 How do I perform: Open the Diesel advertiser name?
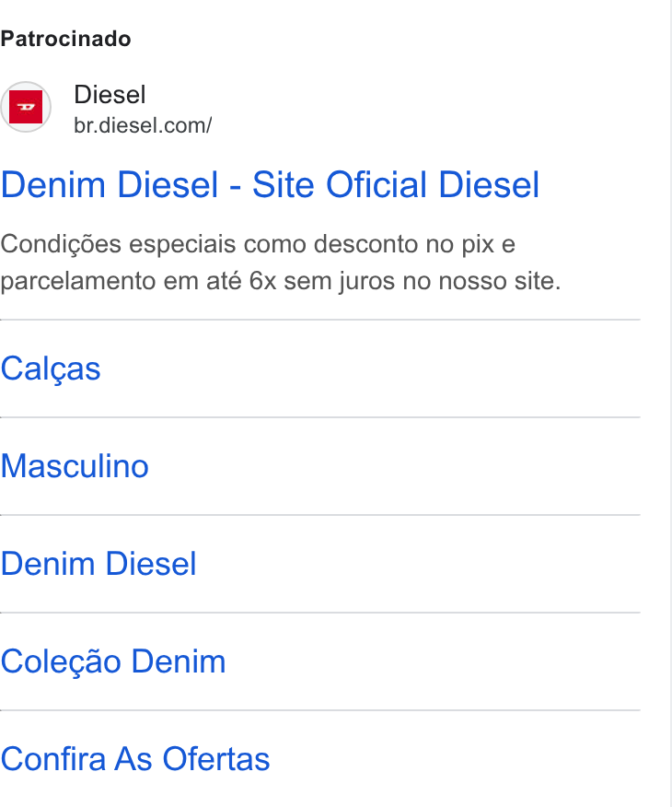110,95
